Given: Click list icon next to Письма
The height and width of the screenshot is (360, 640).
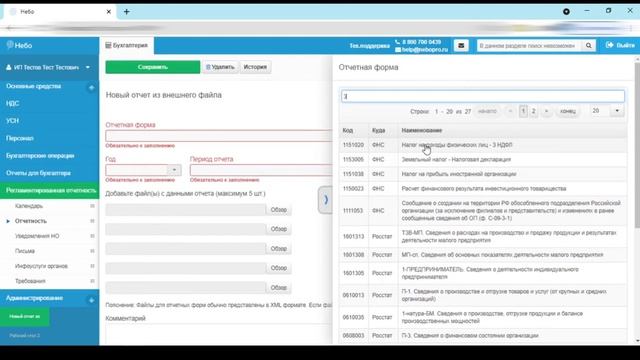Looking at the screenshot, I should (x=92, y=251).
